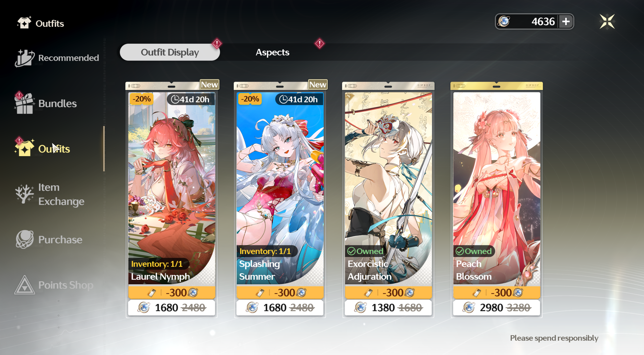Select the Outfit Display tab
Image resolution: width=644 pixels, height=355 pixels.
170,52
